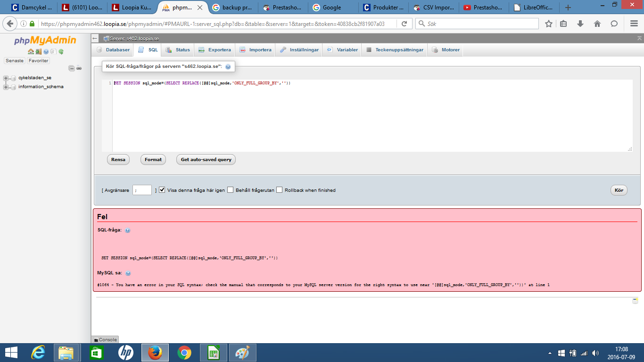Open the Windows Start menu

(x=11, y=353)
